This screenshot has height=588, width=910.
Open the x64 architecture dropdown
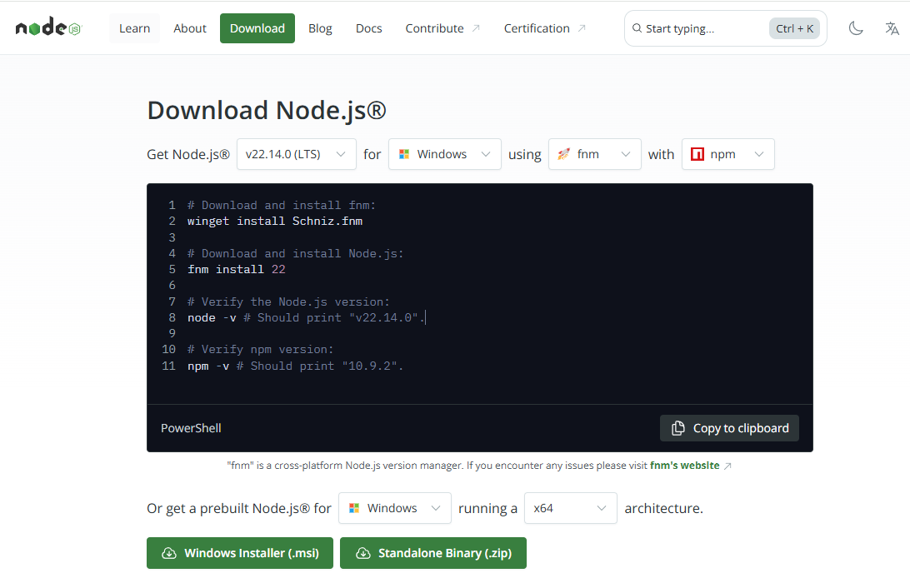click(x=570, y=508)
